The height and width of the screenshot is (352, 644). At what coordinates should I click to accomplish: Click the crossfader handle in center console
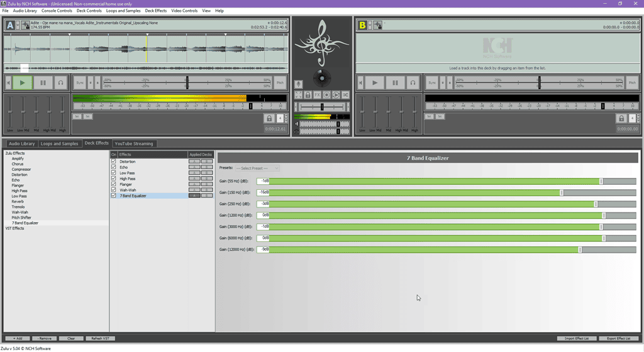[322, 107]
